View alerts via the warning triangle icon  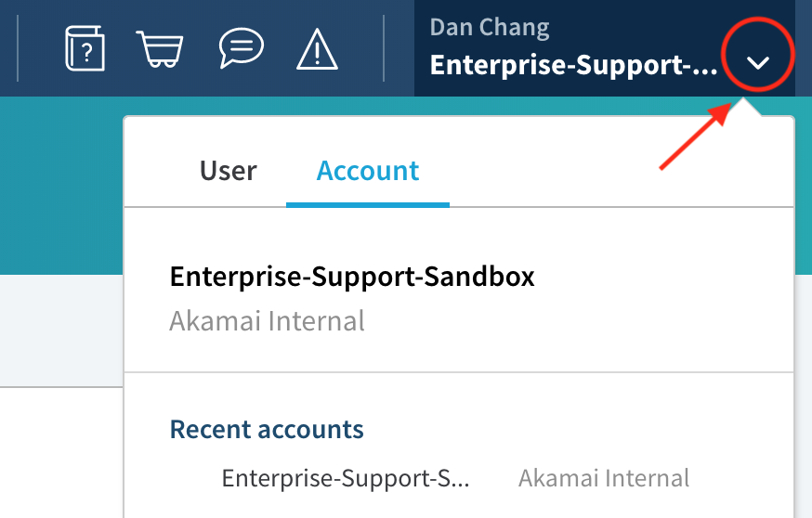pos(317,48)
